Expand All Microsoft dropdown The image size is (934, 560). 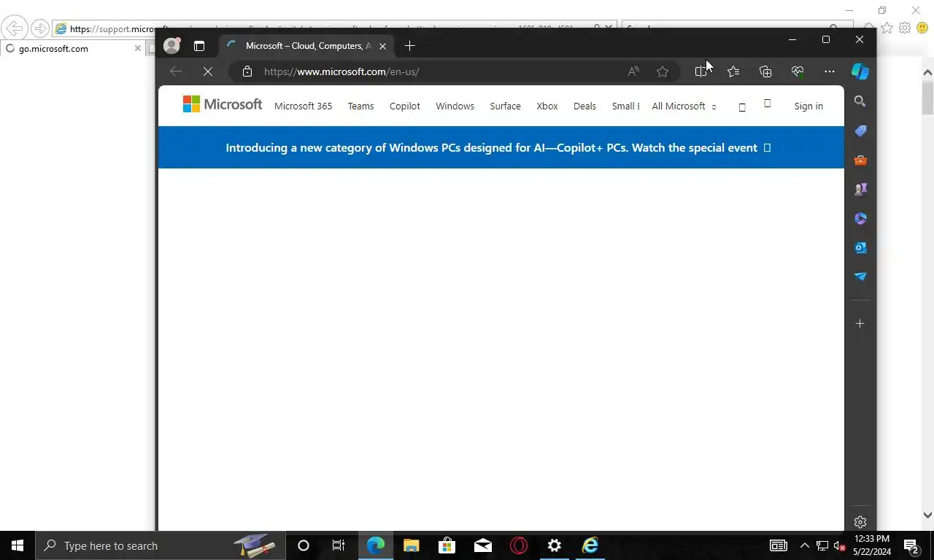(684, 106)
